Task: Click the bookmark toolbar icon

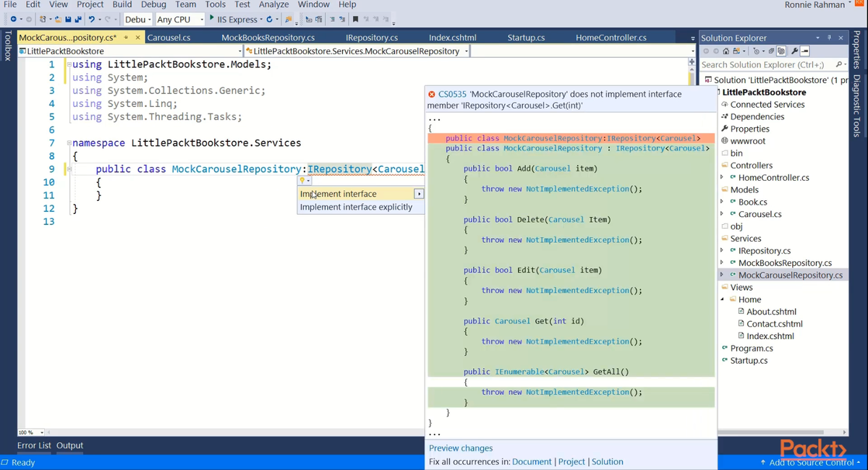Action: point(355,19)
